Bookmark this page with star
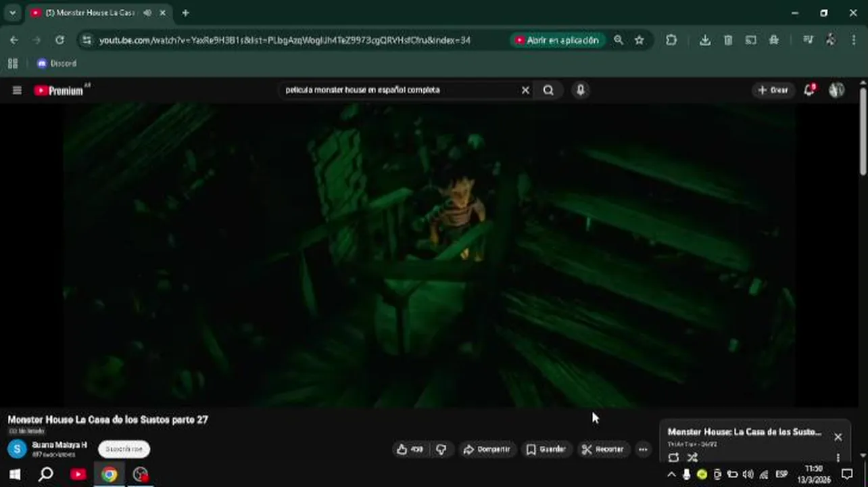The width and height of the screenshot is (868, 487). tap(640, 41)
